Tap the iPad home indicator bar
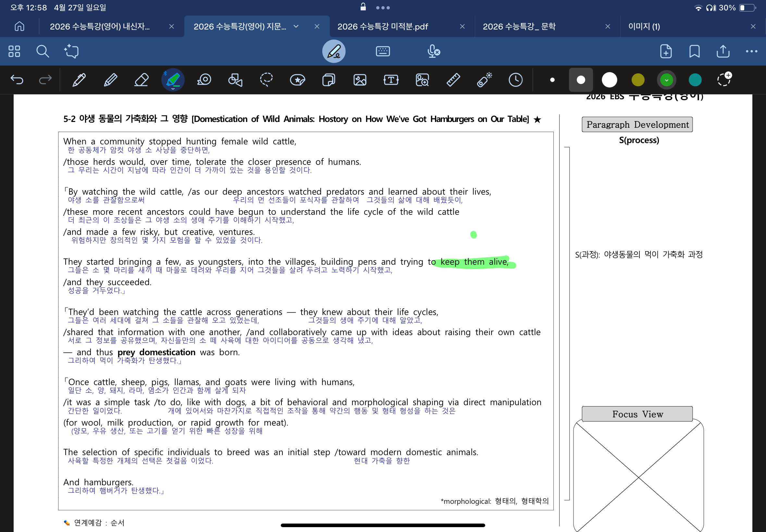The width and height of the screenshot is (766, 532). (x=383, y=525)
